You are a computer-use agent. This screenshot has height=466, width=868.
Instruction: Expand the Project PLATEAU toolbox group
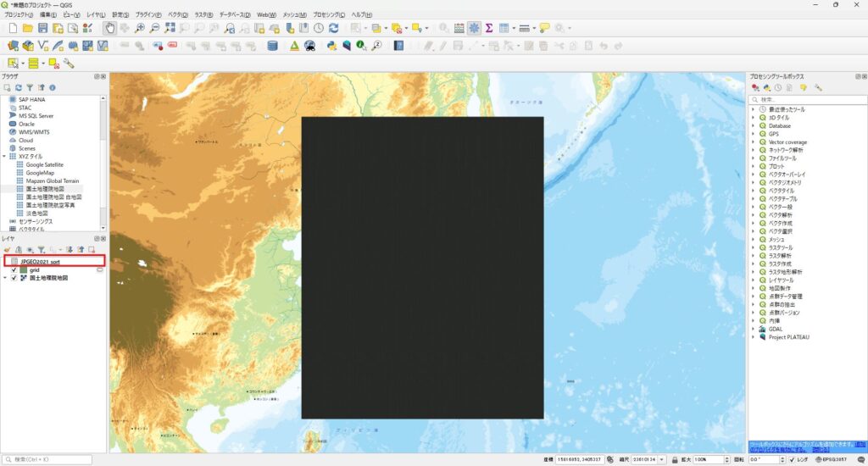click(x=753, y=337)
